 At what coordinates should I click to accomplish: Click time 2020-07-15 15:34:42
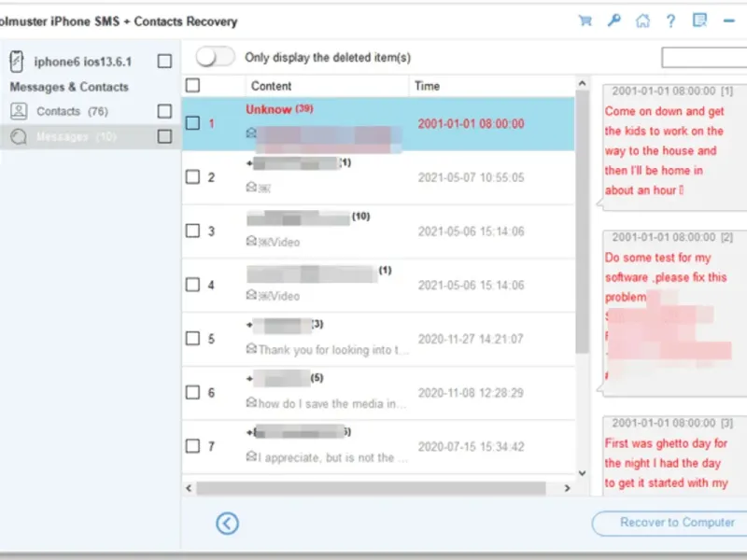pyautogui.click(x=472, y=447)
